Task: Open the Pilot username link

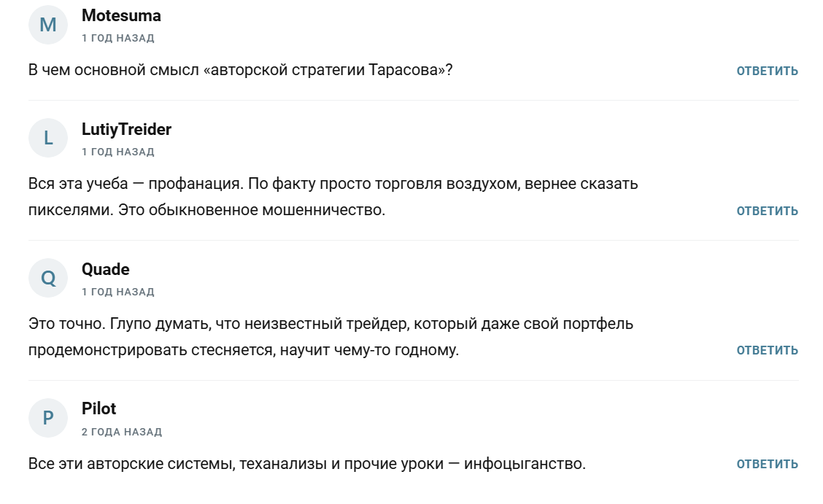Action: [99, 408]
